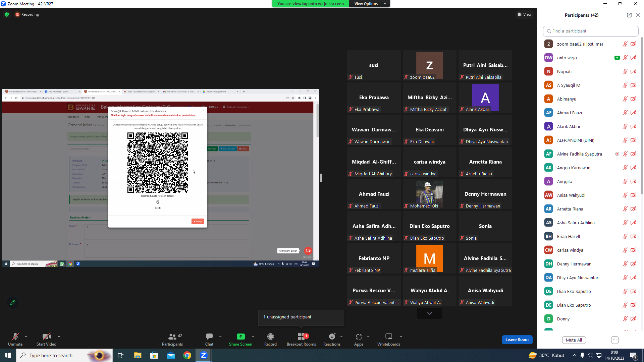Viewport: 644px width, 362px height.
Task: Open the View Options dropdown
Action: point(369,4)
